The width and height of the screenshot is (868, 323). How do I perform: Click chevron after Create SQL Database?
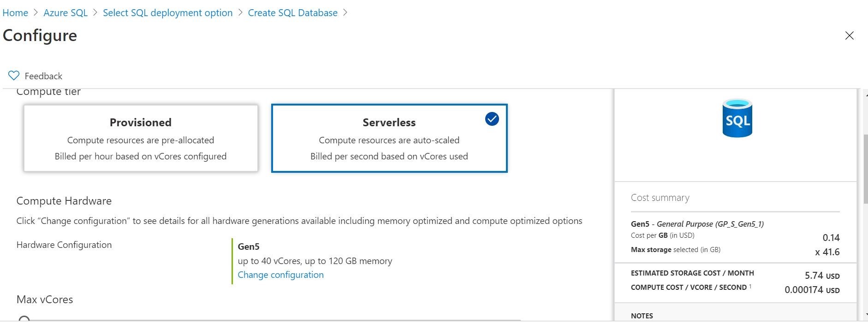tap(345, 13)
